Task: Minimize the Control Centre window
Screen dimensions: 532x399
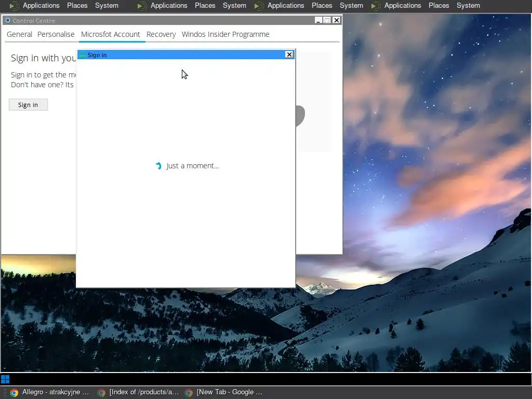Action: (x=318, y=20)
